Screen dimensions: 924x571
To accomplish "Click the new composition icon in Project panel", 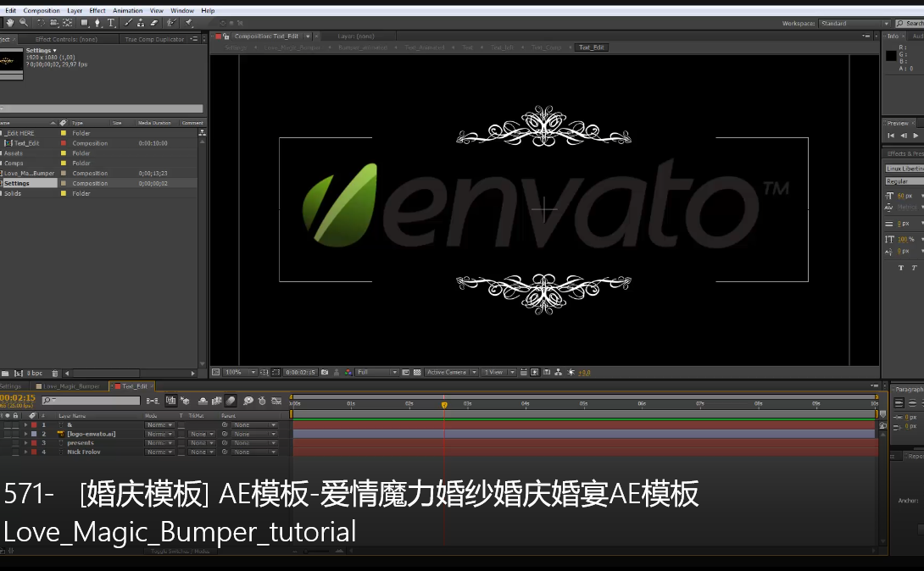I will pyautogui.click(x=19, y=374).
